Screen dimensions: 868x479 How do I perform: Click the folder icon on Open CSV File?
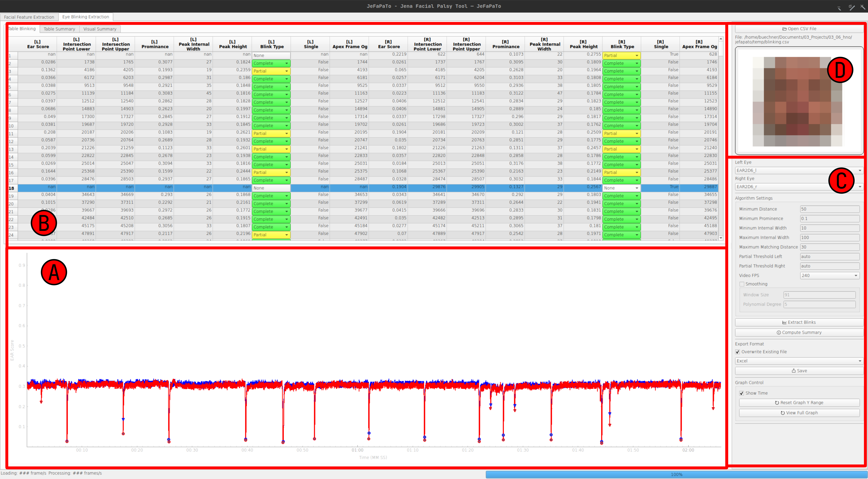point(784,29)
